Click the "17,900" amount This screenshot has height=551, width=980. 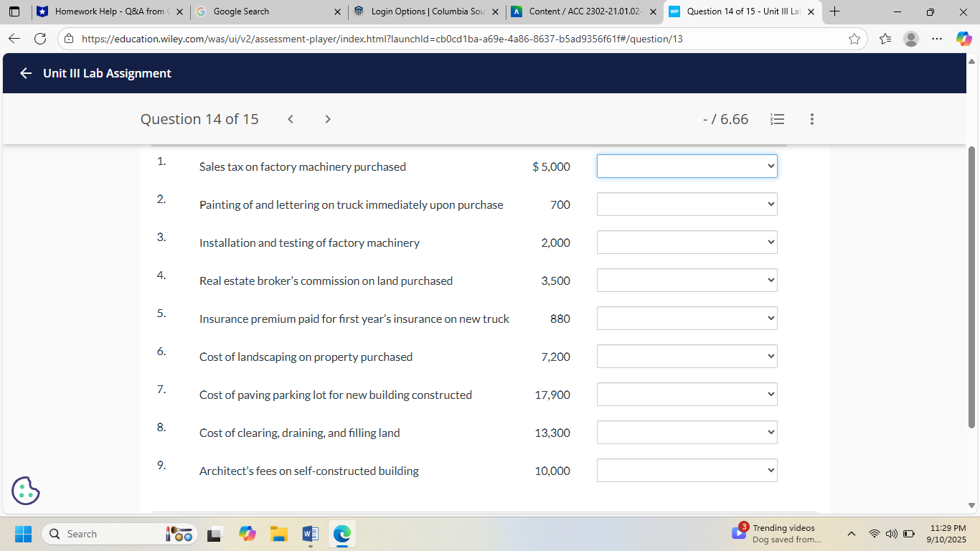point(553,395)
